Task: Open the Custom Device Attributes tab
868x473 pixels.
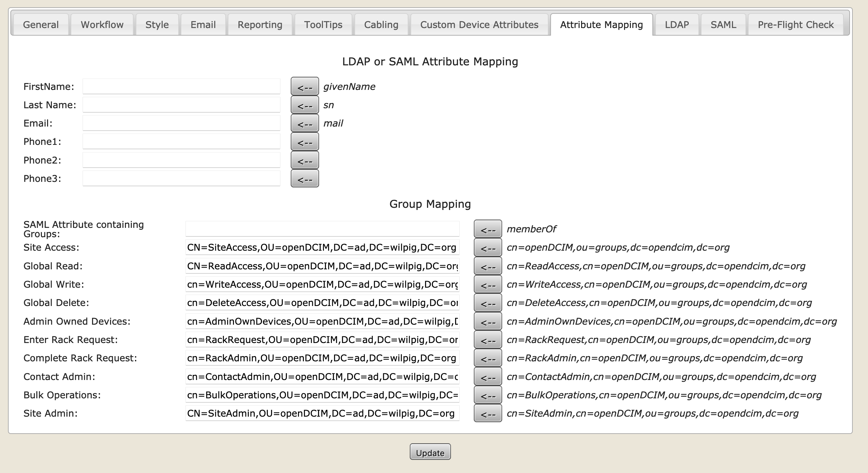Action: (479, 24)
